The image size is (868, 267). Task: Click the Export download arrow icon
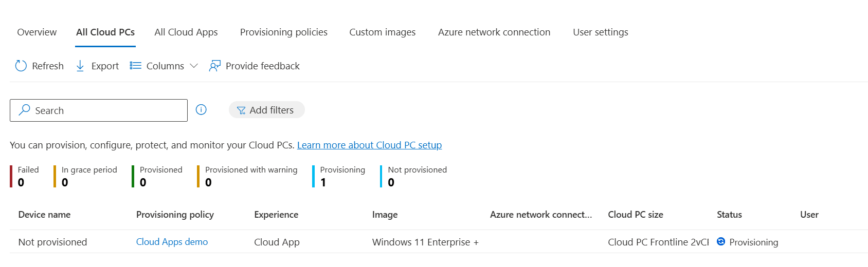coord(80,66)
